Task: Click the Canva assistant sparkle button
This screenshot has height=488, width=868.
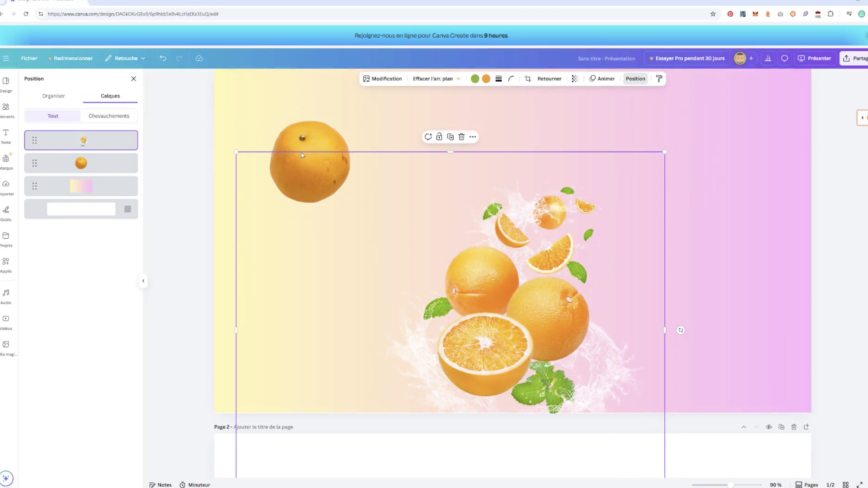Action: tap(6, 478)
